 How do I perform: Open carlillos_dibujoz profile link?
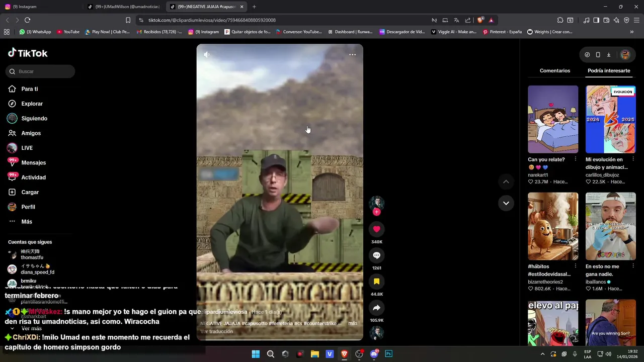(x=602, y=175)
